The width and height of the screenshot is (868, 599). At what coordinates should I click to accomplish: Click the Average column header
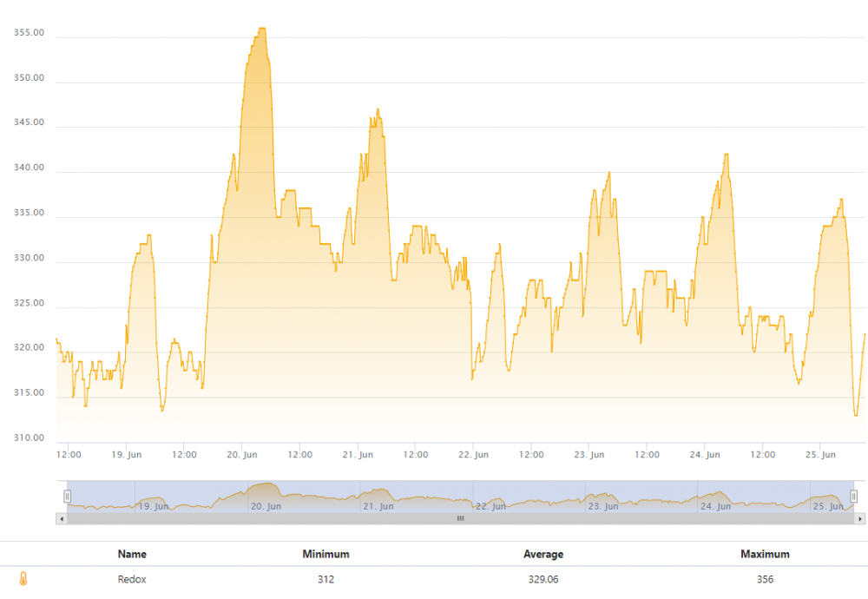[543, 554]
